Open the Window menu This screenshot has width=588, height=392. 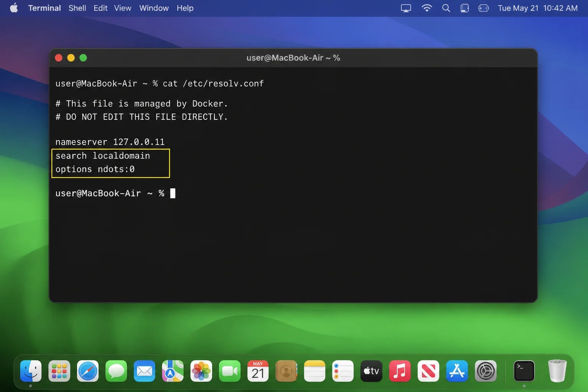pos(154,8)
